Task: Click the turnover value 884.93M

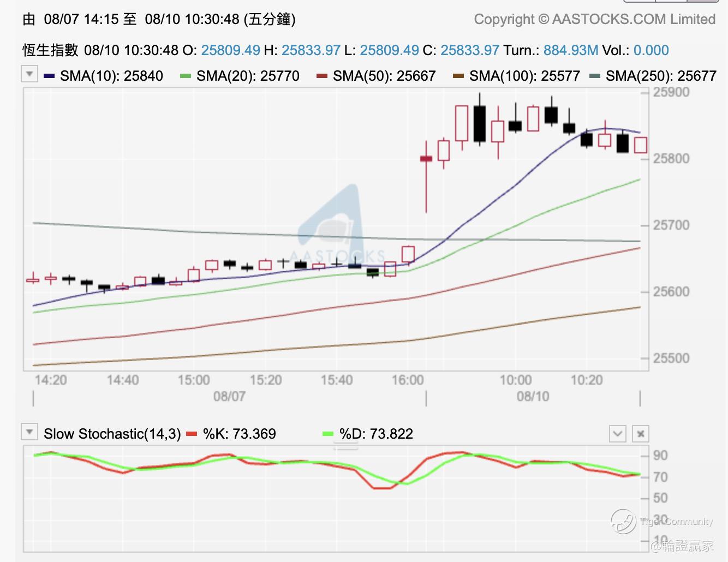Action: coord(571,50)
